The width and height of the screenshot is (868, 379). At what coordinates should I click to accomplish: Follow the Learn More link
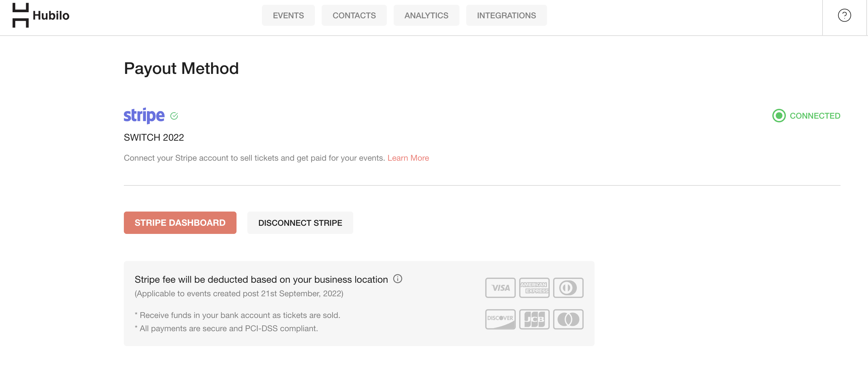[408, 158]
